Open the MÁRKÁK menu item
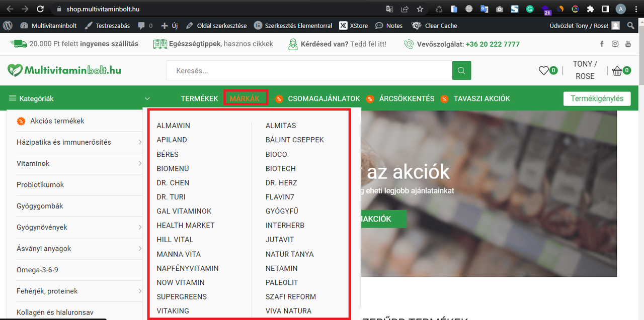644x320 pixels. pyautogui.click(x=245, y=98)
